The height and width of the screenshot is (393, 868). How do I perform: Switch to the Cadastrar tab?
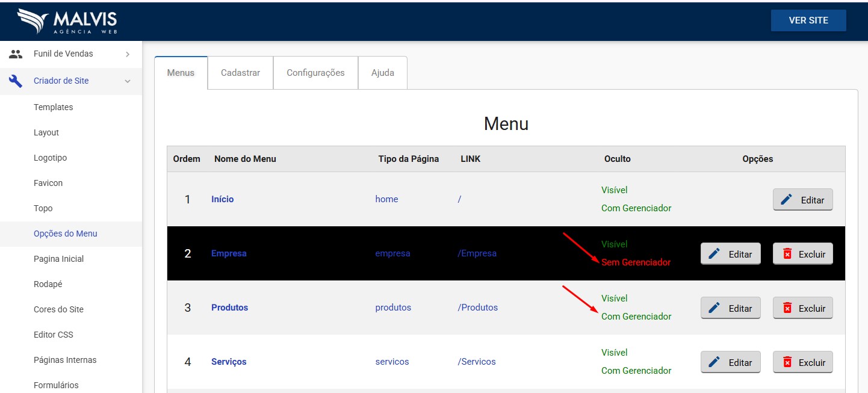(x=240, y=73)
